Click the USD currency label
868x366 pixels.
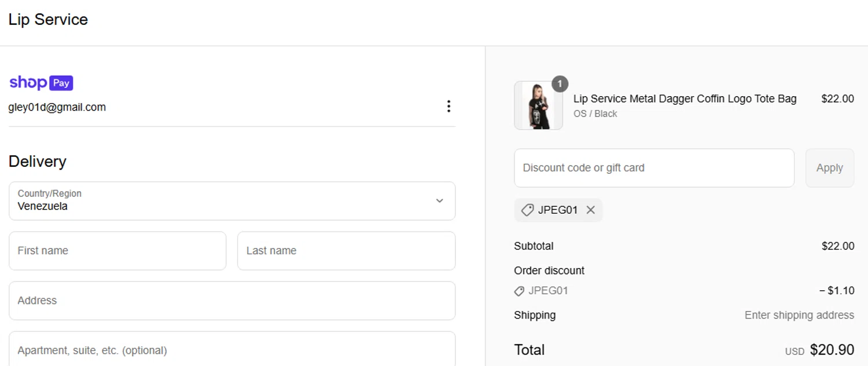click(x=795, y=352)
